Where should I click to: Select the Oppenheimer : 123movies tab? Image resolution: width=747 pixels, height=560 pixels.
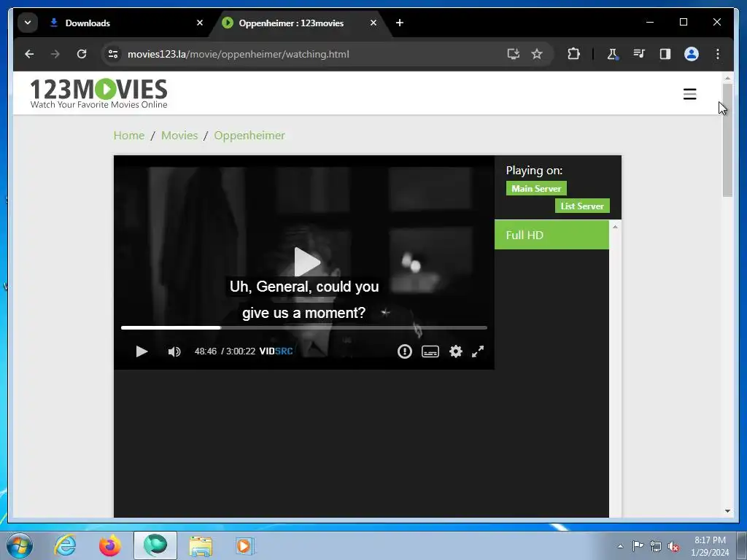pyautogui.click(x=300, y=23)
